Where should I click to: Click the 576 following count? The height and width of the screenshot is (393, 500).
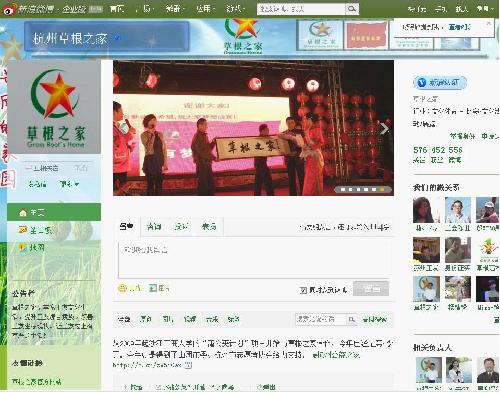click(420, 150)
